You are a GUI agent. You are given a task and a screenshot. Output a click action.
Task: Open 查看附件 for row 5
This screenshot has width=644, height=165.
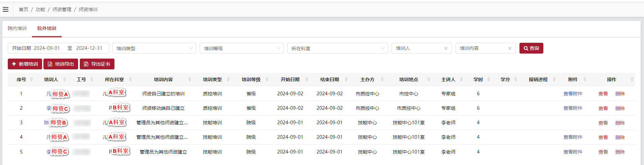pos(573,152)
